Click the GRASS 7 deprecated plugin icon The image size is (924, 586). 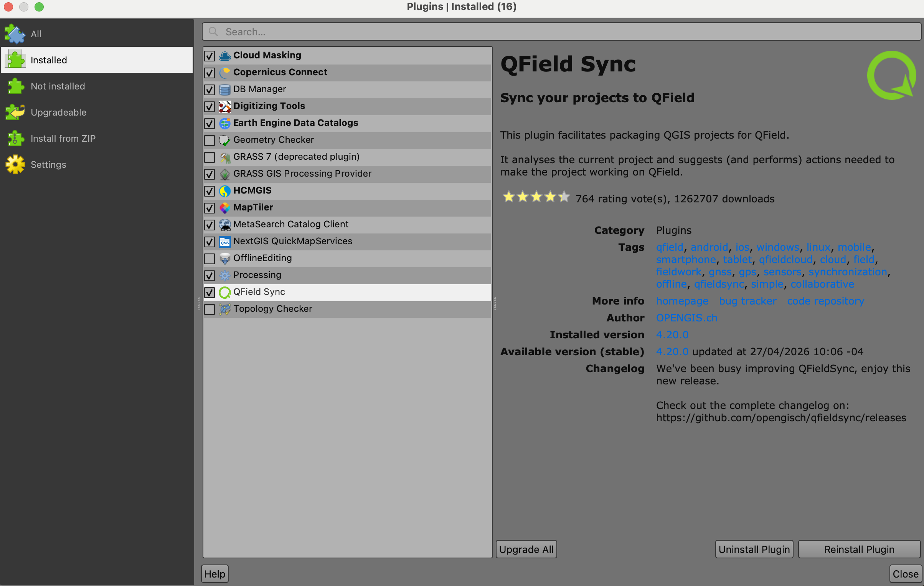coord(224,157)
